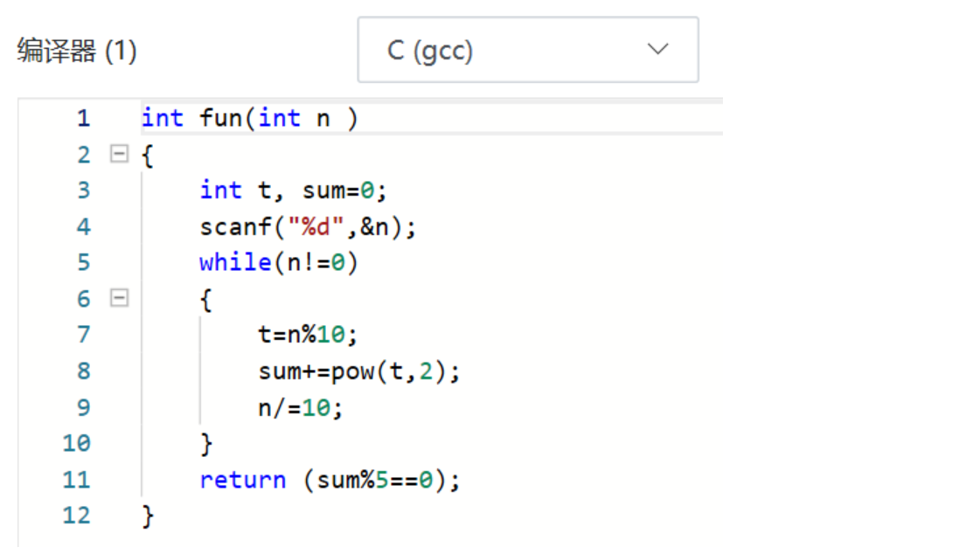The height and width of the screenshot is (554, 980).
Task: Click line number 10 in gutter
Action: 77,443
